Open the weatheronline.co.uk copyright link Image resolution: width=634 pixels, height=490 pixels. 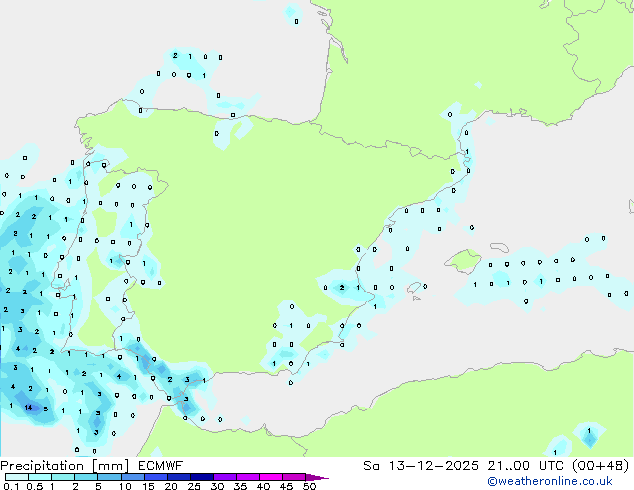(x=550, y=481)
